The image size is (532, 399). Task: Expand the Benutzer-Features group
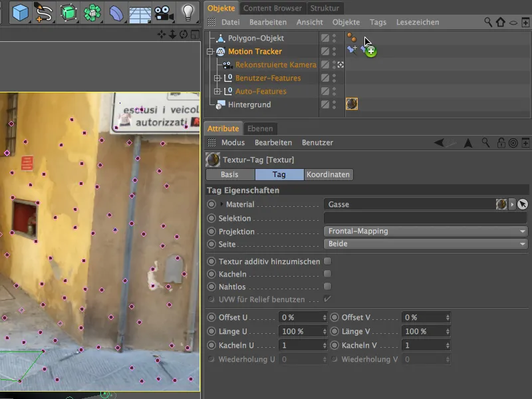217,78
